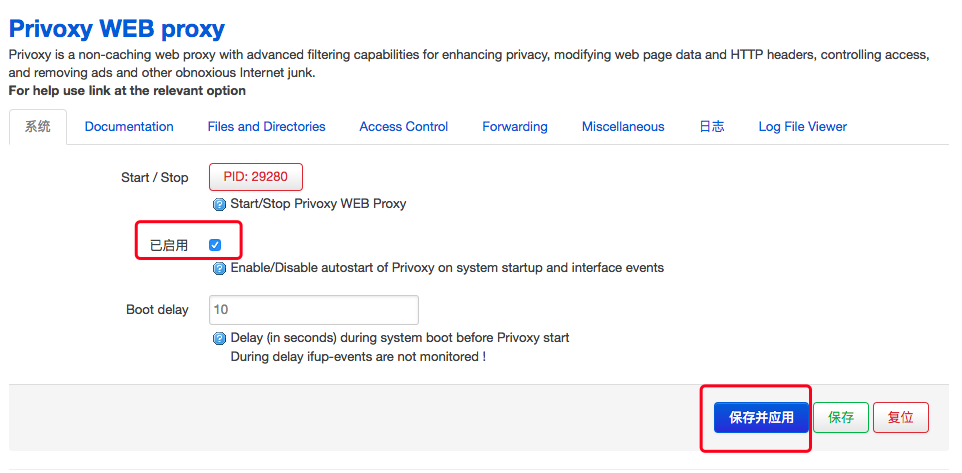Click help icon beside Start/Stop Privoxy description
This screenshot has width=962, height=473.
(220, 204)
